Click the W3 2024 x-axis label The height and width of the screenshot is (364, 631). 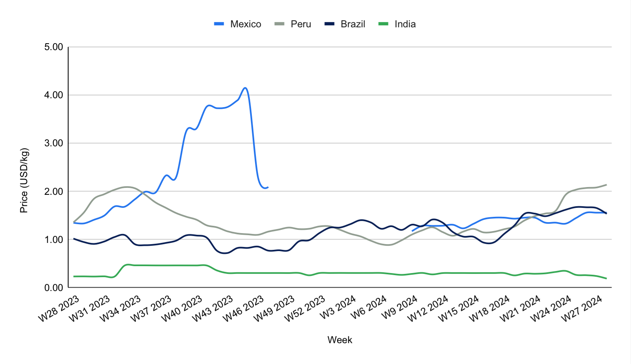(x=338, y=308)
